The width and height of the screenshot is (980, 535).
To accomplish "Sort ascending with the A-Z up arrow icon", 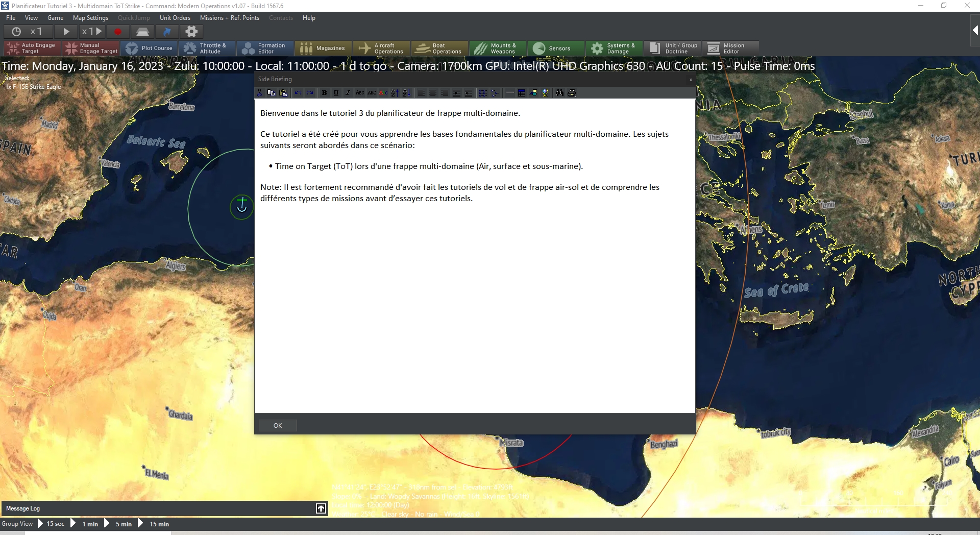I will 395,93.
